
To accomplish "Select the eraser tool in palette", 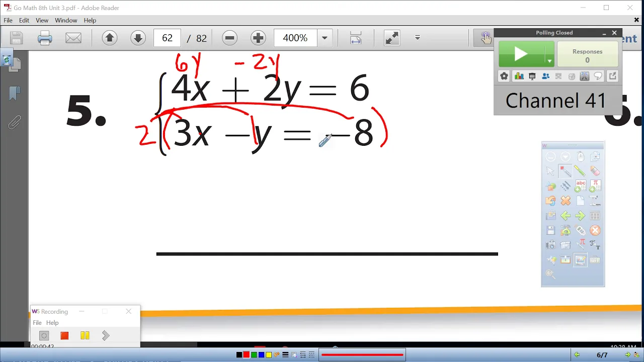I will point(595,171).
